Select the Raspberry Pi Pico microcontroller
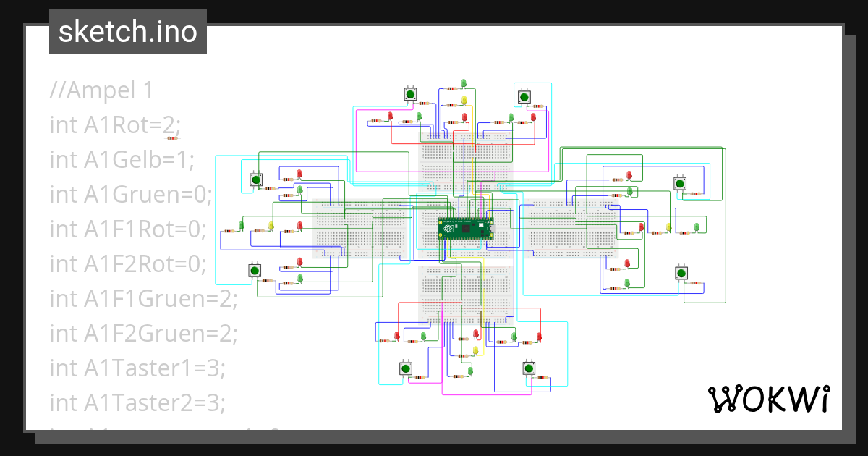868x456 pixels. [467, 228]
